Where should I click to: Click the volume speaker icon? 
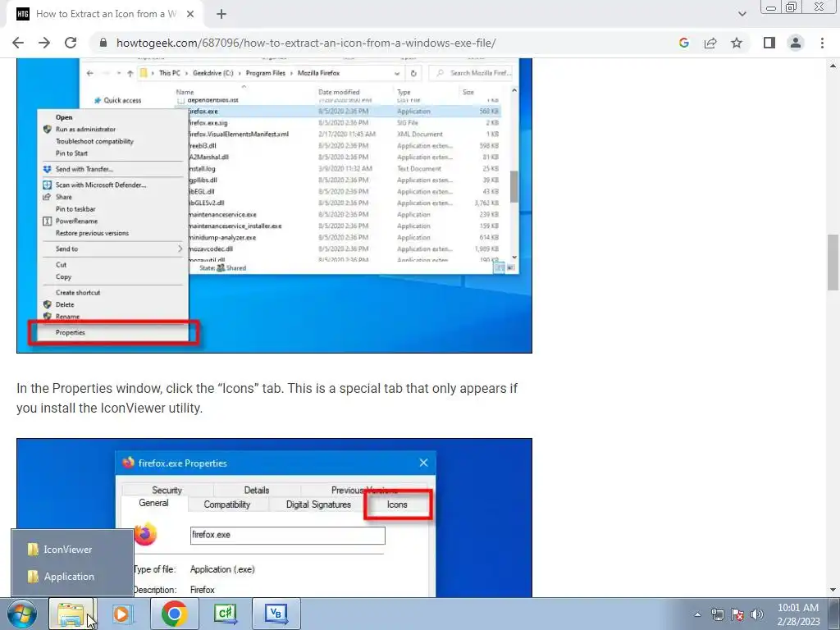[x=757, y=614]
